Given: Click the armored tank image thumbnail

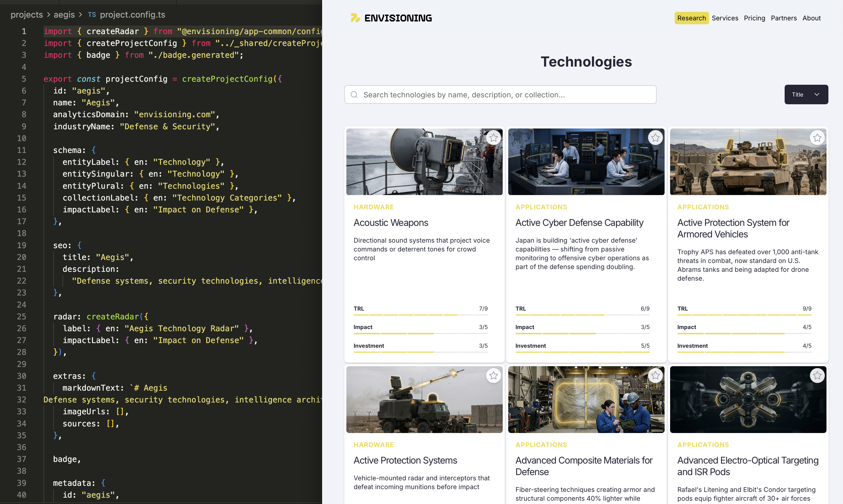Looking at the screenshot, I should 748,162.
